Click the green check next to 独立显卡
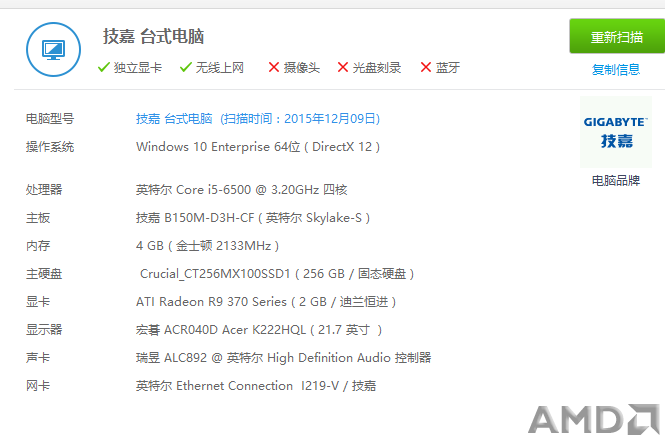The width and height of the screenshot is (665, 440). point(104,67)
